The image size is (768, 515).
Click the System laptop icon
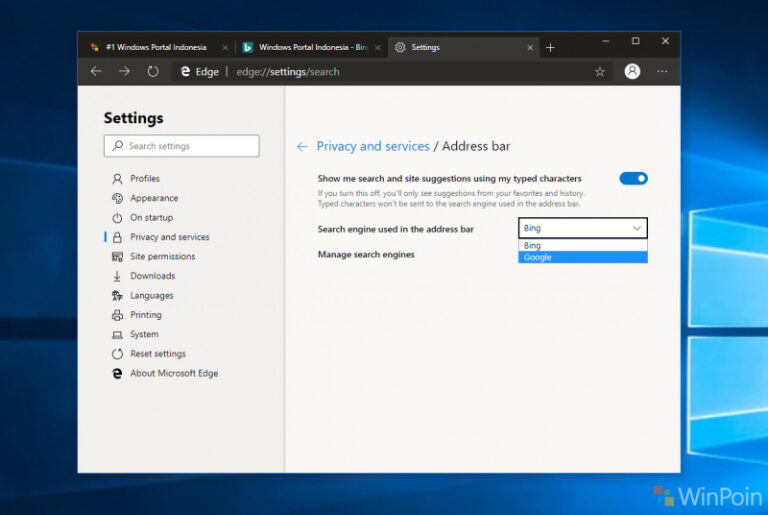click(117, 335)
